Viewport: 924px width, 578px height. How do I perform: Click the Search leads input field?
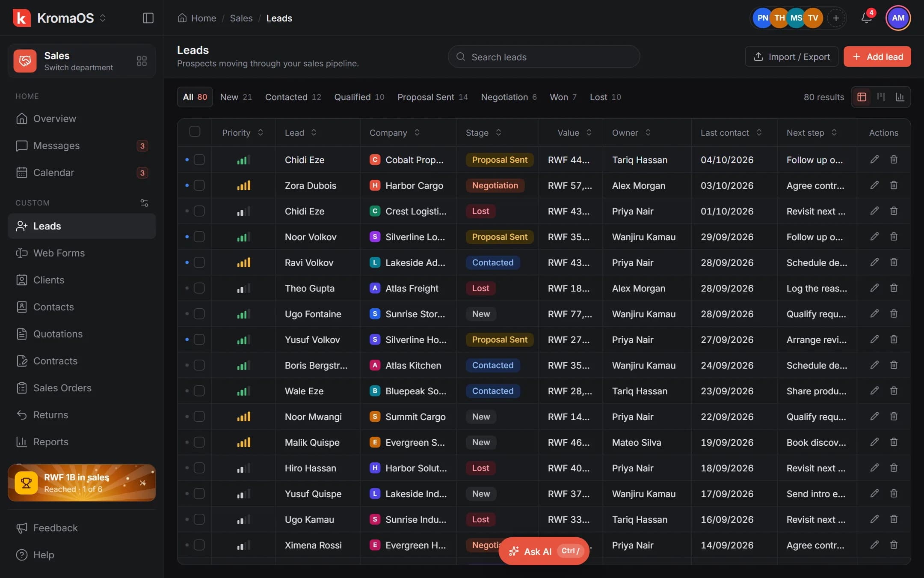pos(544,57)
